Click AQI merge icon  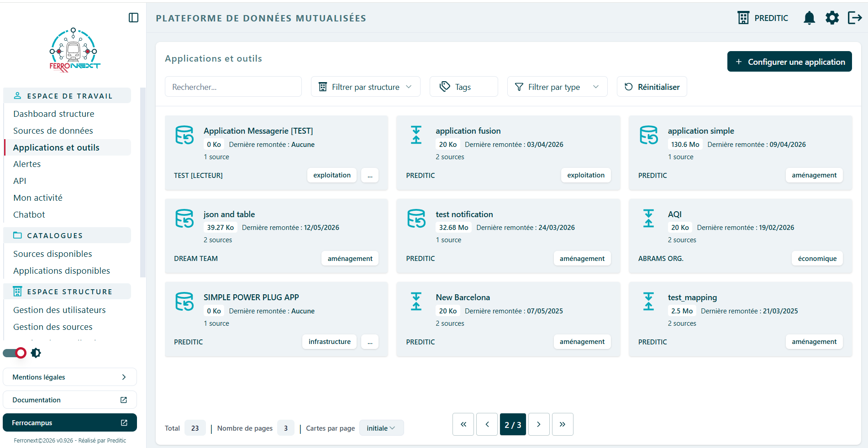click(x=648, y=219)
